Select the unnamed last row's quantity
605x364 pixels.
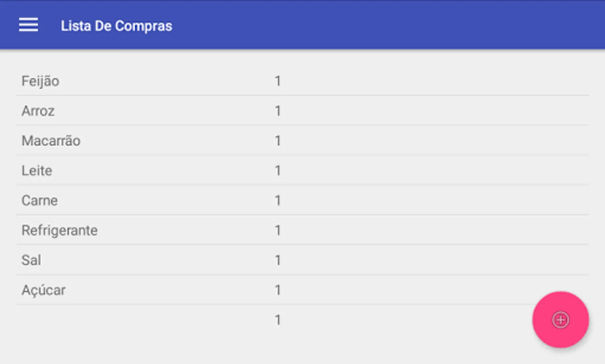[278, 320]
